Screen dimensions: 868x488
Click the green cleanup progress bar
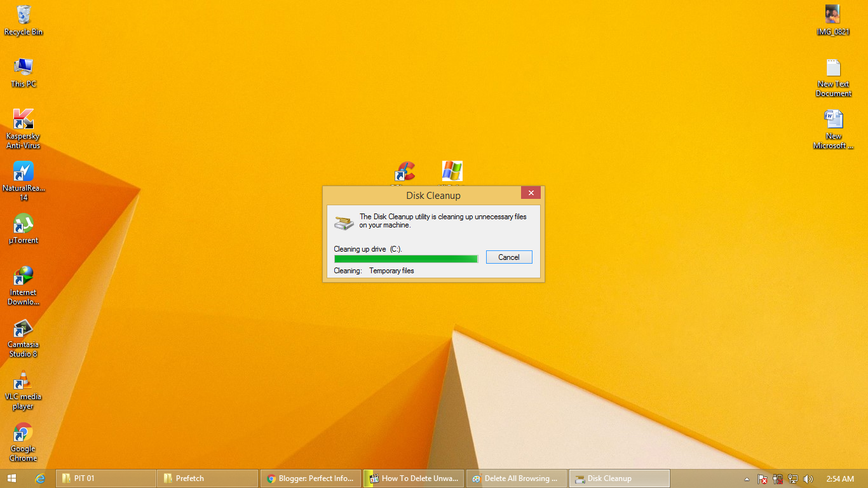coord(405,259)
